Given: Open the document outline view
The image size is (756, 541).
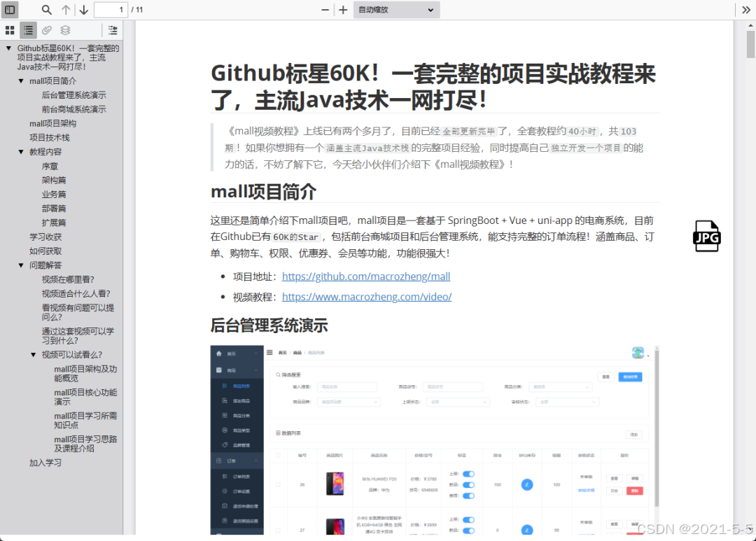Looking at the screenshot, I should click(28, 30).
